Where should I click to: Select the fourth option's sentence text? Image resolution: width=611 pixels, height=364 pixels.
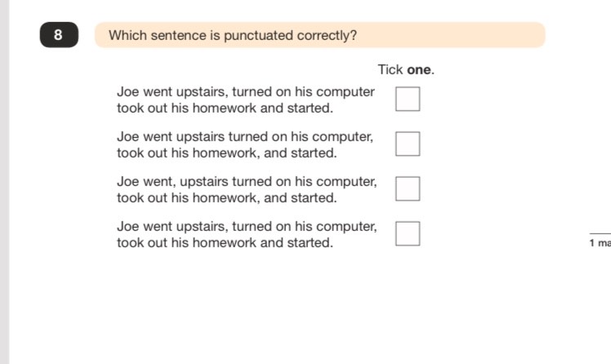tap(247, 234)
